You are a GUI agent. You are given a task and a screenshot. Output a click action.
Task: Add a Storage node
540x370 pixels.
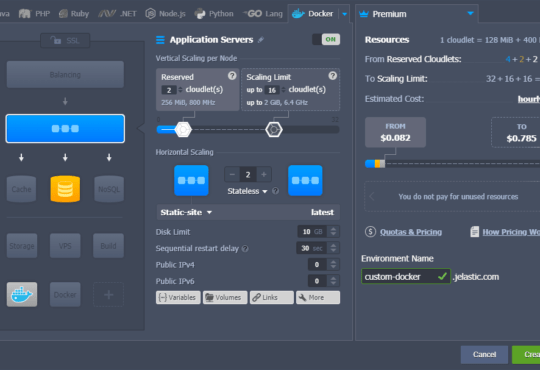[x=22, y=246]
